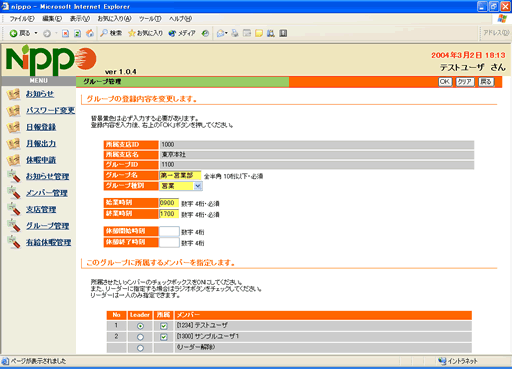Image resolution: width=512 pixels, height=369 pixels.
Task: Open the Mail icon dropdown arrow
Action: tap(226, 33)
